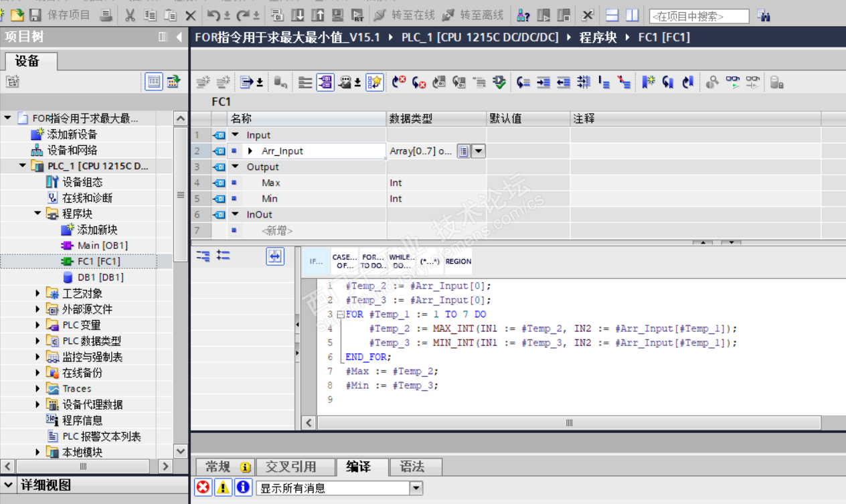Click the Accessible devices icon
The width and height of the screenshot is (846, 504).
tap(523, 15)
